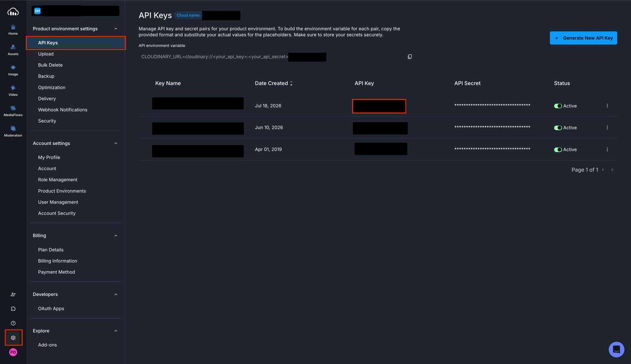Screen dimensions: 631x364
Task: Open the Home section
Action: [x=13, y=30]
